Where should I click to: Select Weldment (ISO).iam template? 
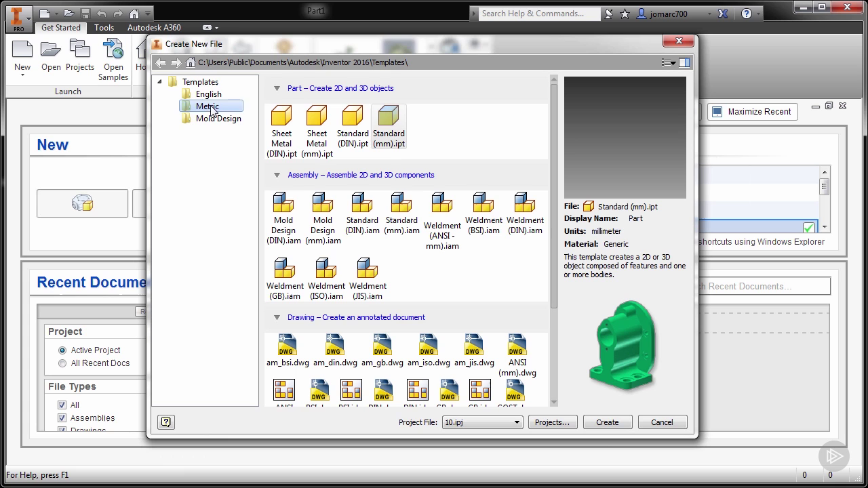[326, 279]
